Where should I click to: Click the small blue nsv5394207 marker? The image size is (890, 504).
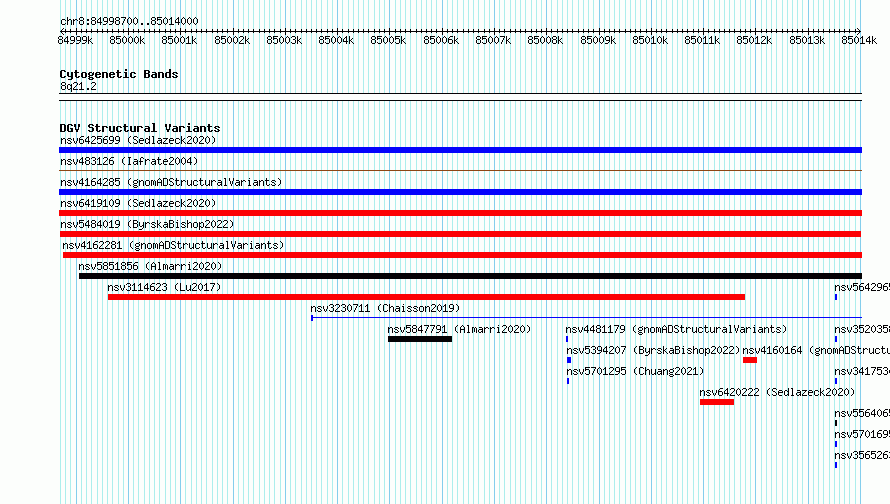click(x=569, y=360)
